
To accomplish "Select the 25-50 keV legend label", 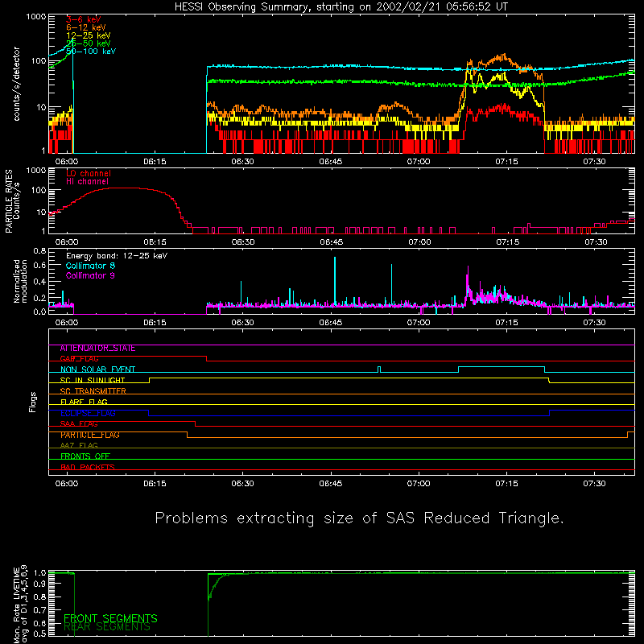I will click(89, 43).
